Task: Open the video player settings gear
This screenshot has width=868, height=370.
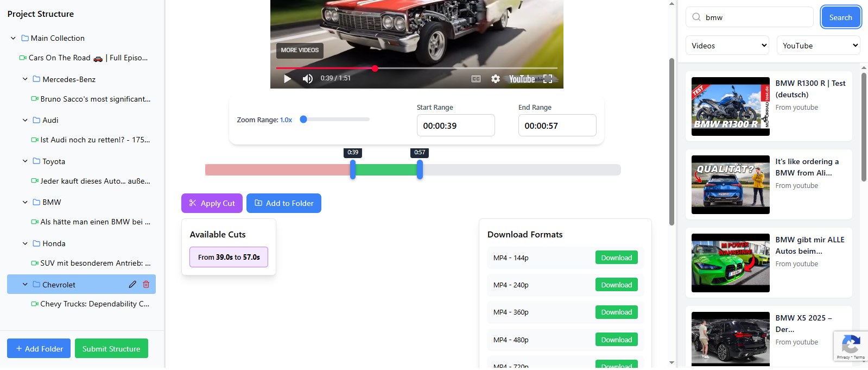Action: 496,79
